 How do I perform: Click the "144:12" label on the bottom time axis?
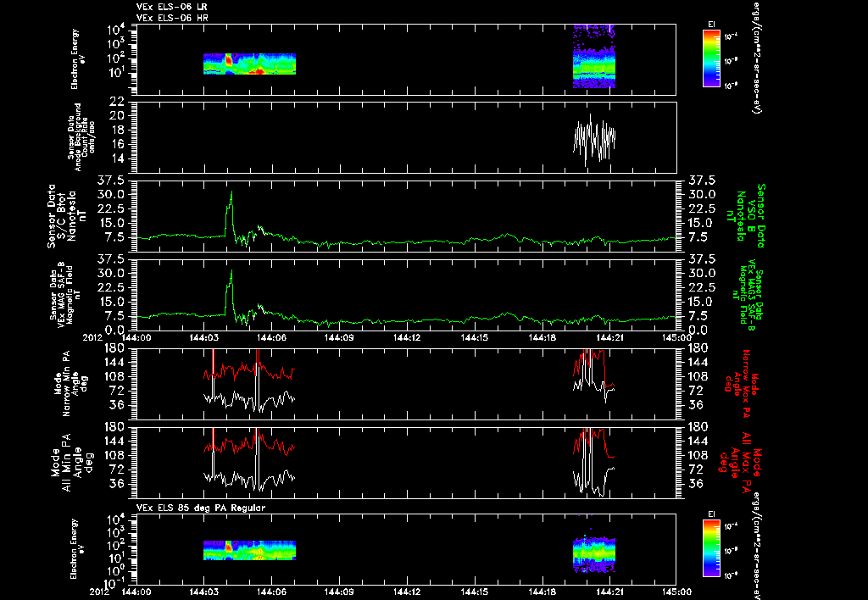pyautogui.click(x=407, y=592)
